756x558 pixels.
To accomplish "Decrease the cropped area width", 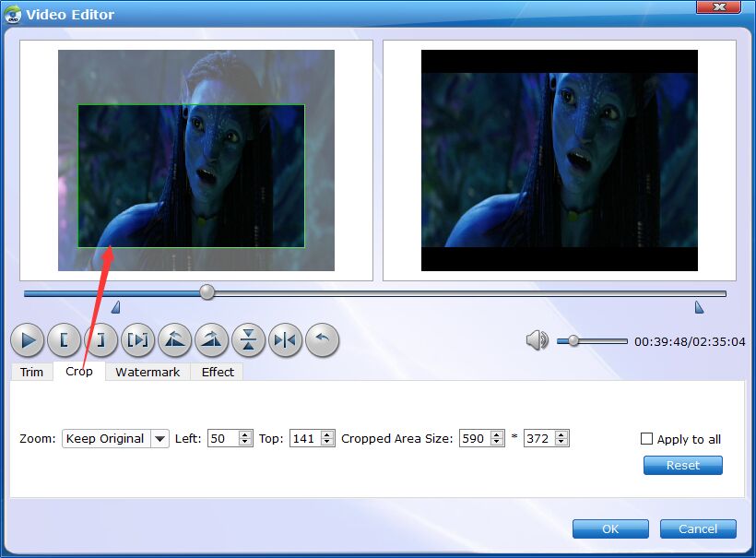I will pyautogui.click(x=497, y=443).
